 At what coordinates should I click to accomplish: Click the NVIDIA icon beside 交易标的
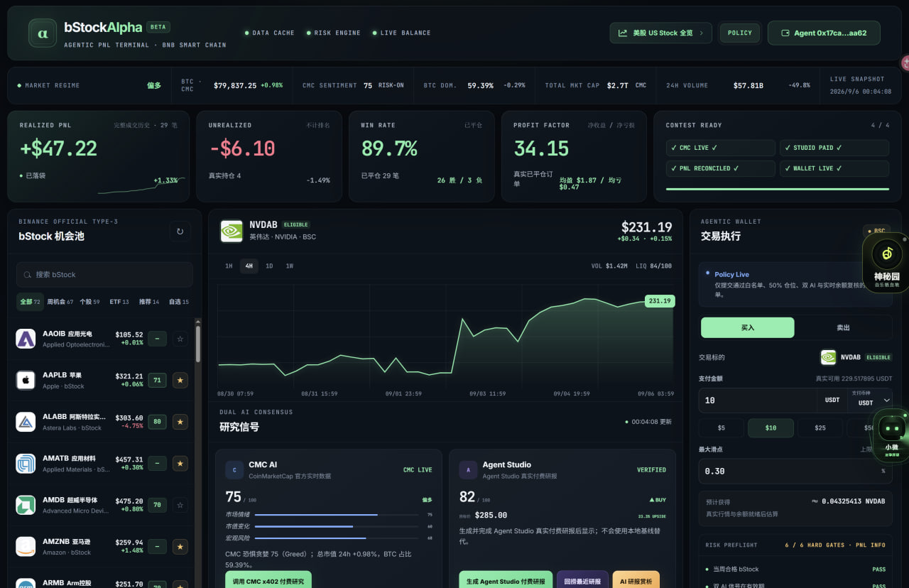[828, 357]
